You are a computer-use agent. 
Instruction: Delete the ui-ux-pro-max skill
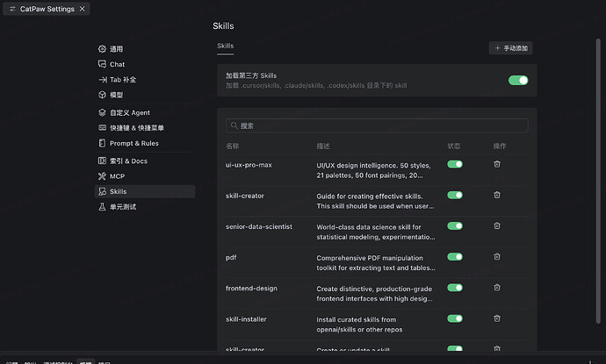pos(497,164)
